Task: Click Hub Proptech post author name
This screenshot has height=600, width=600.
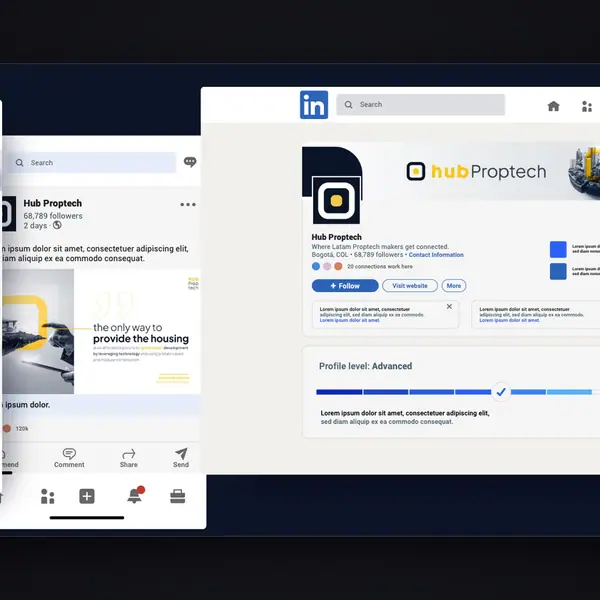Action: coord(53,203)
